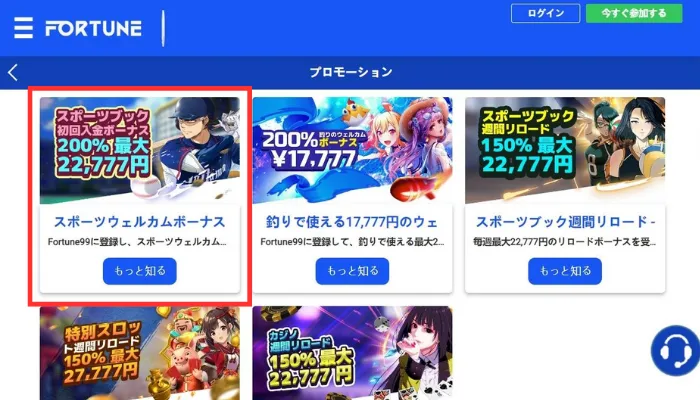Click もっと知る under the fishing bonus card
Viewport: 700px width, 400px height.
click(352, 271)
